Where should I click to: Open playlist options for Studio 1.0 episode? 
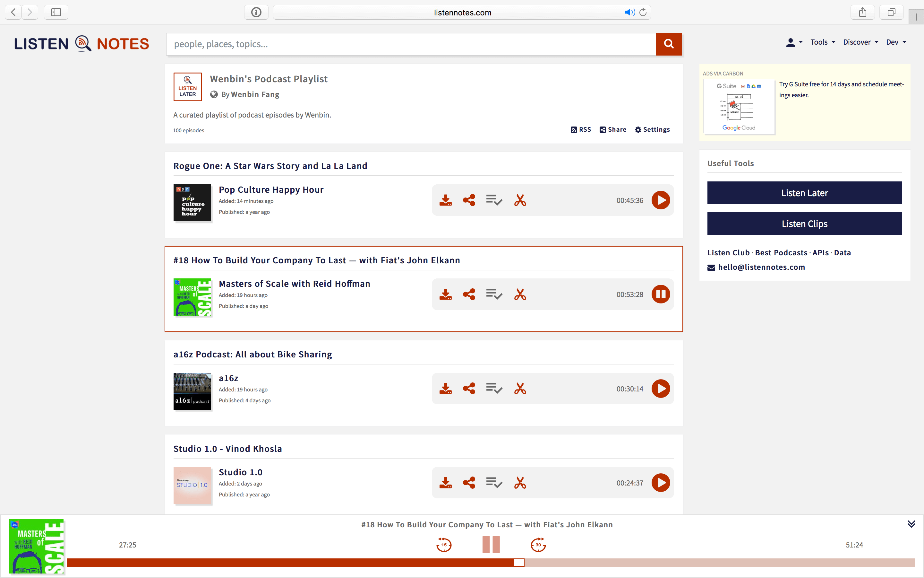click(x=494, y=483)
